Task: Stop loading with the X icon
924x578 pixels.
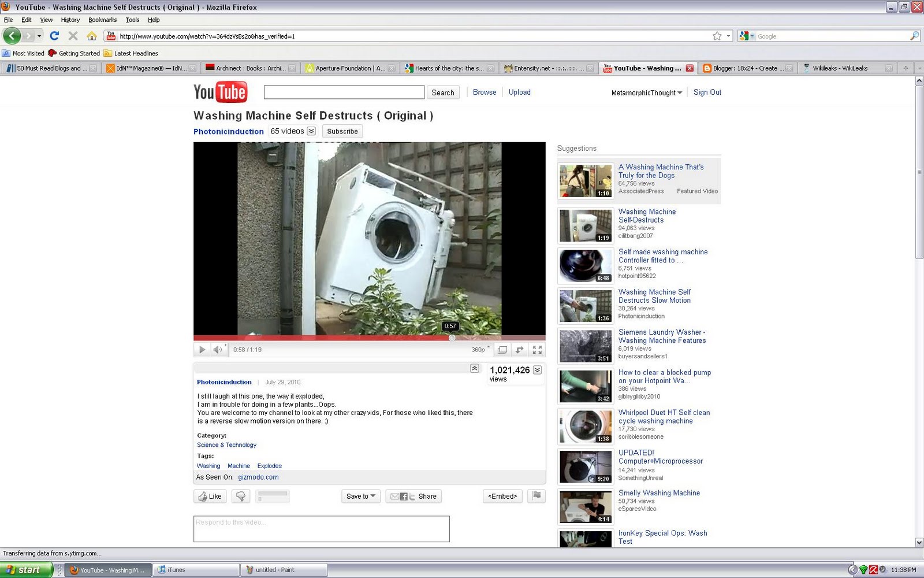Action: tap(73, 36)
